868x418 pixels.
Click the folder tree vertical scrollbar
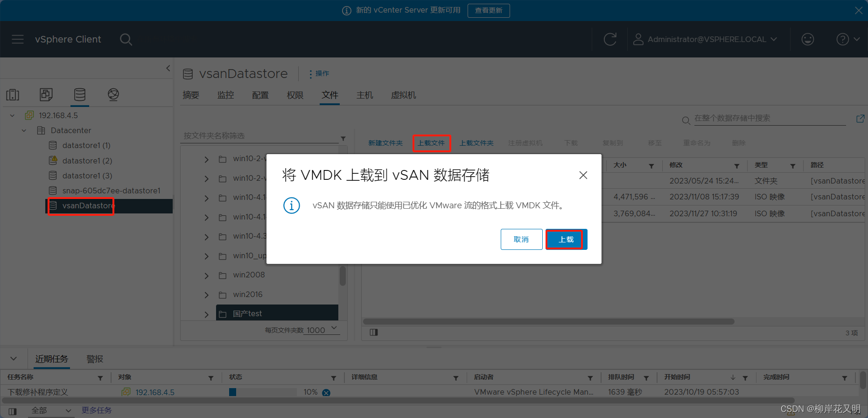pyautogui.click(x=343, y=276)
